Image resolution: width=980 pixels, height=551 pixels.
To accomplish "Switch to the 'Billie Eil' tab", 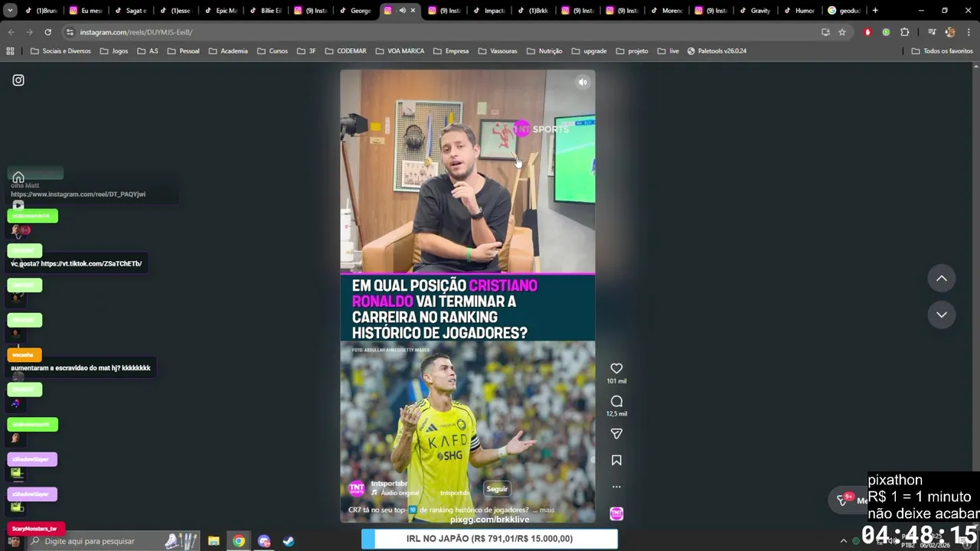I will tap(265, 11).
